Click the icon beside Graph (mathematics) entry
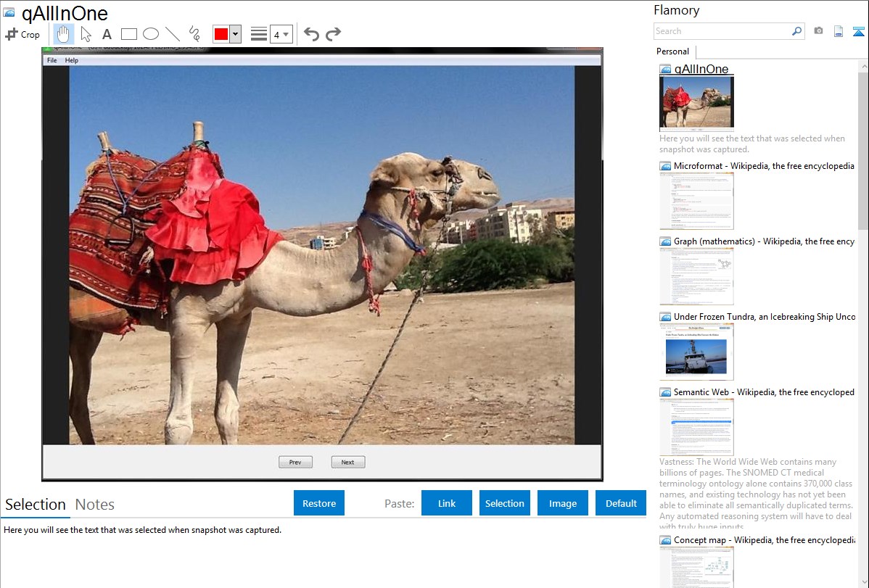This screenshot has height=588, width=869. pyautogui.click(x=665, y=241)
